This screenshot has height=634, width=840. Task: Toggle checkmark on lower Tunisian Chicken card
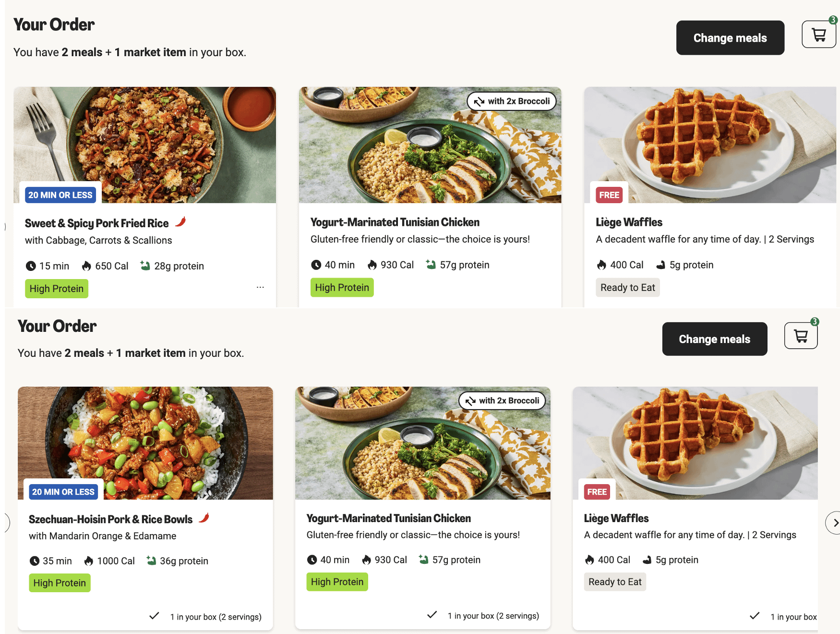(x=432, y=615)
